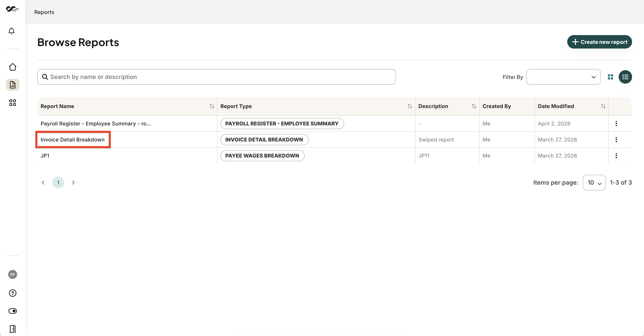The height and width of the screenshot is (336, 644).
Task: Click Create new report button
Action: tap(599, 42)
